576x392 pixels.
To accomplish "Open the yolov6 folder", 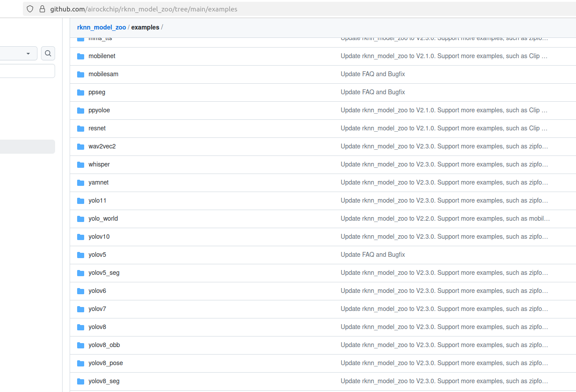I will coord(97,291).
